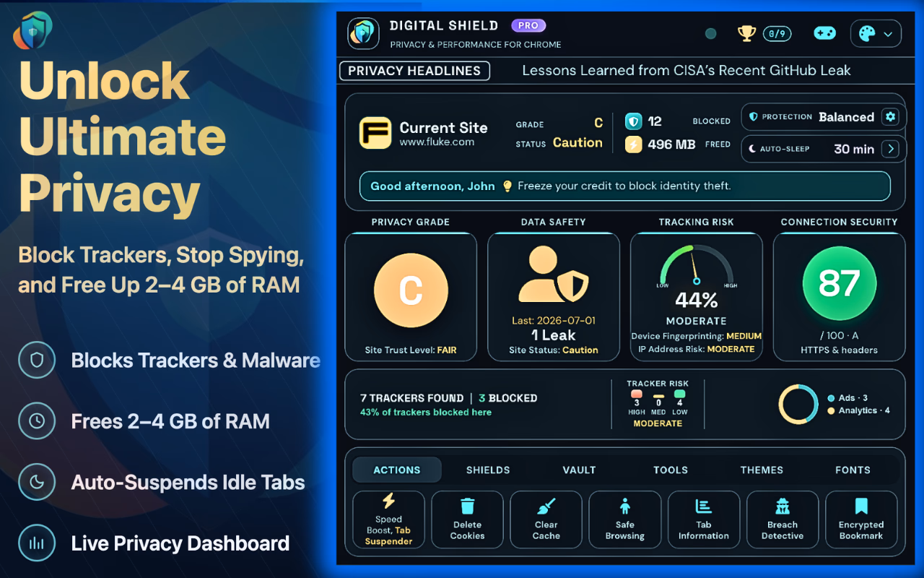This screenshot has width=924, height=578.
Task: Expand the Auto-Sleep 30 min arrow
Action: (891, 149)
